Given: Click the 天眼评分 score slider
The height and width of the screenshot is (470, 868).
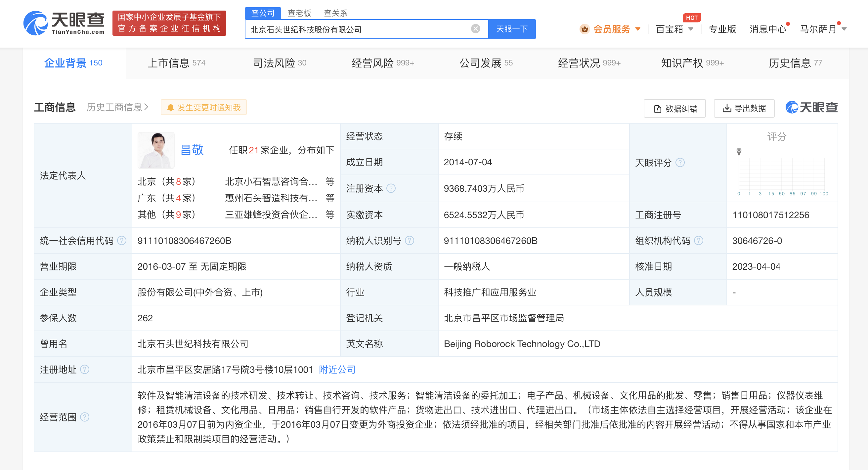Looking at the screenshot, I should click(x=739, y=151).
